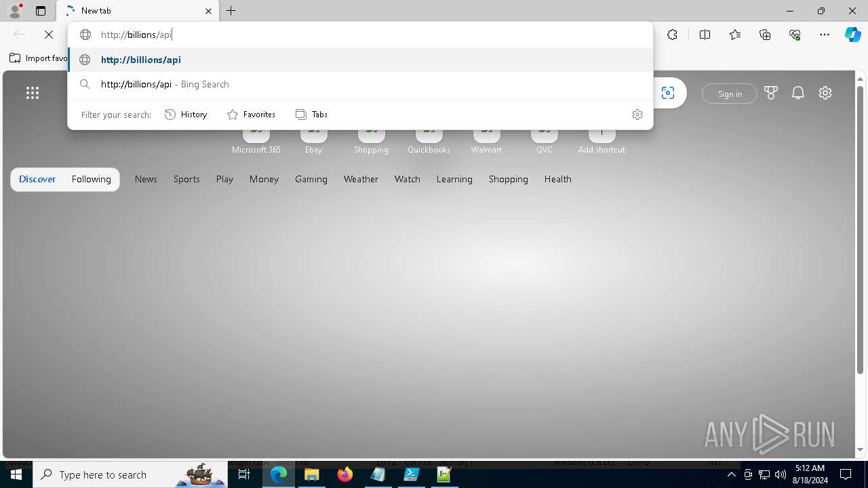Open Microsoft Edge on taskbar

[x=279, y=474]
